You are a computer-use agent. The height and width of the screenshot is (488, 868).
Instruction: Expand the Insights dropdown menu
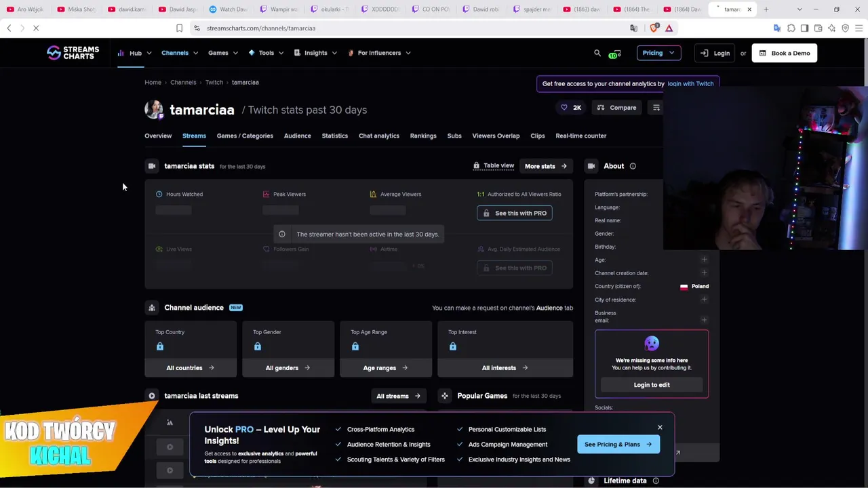[315, 53]
